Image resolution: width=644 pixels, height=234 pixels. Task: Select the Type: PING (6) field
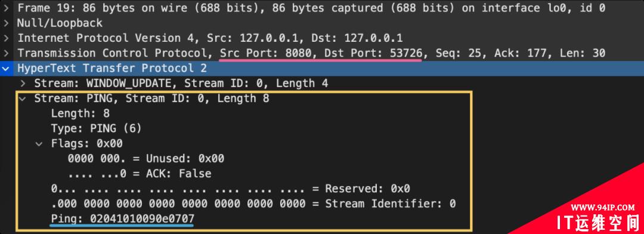[x=97, y=129]
